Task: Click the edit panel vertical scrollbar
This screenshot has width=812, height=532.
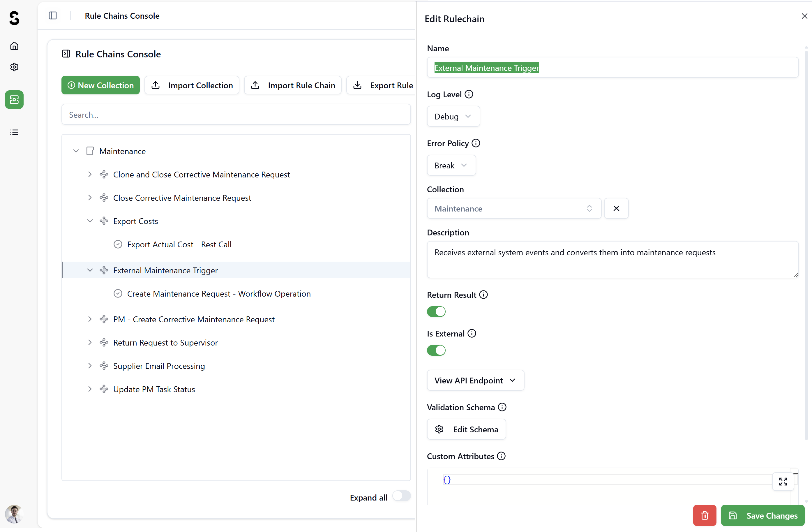Action: tap(806, 246)
